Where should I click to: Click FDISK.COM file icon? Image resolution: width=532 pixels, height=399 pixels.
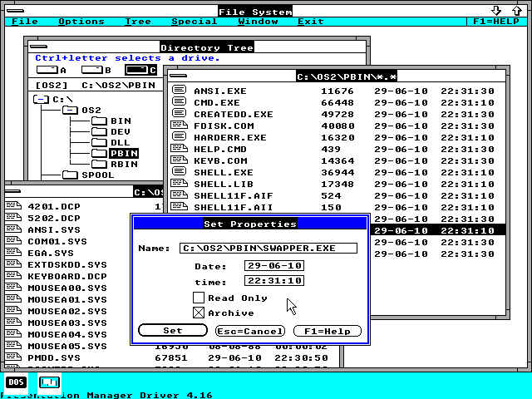(179, 126)
